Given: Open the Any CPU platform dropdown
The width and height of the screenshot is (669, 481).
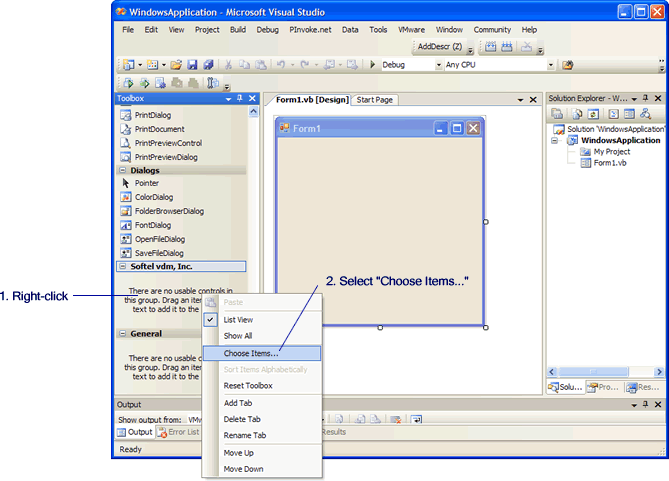Looking at the screenshot, I should (550, 65).
